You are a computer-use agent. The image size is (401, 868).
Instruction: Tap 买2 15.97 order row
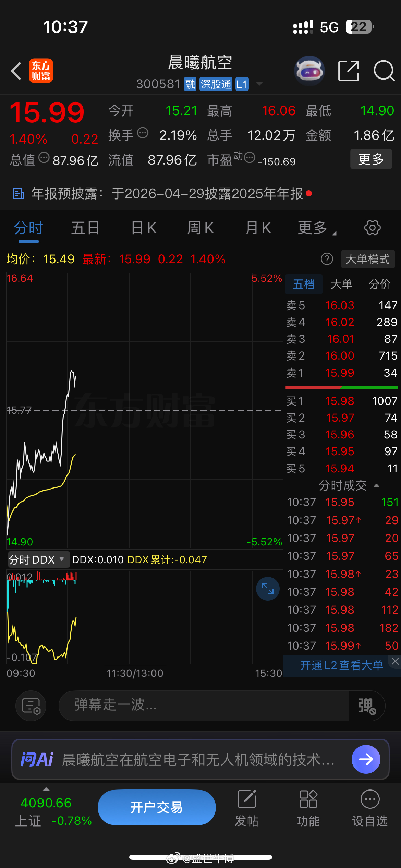pos(342,418)
